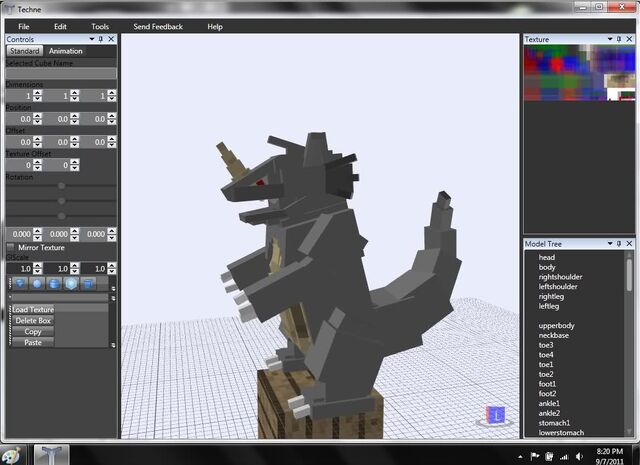Increase the second Dimensions value
The image size is (640, 465).
click(x=75, y=93)
